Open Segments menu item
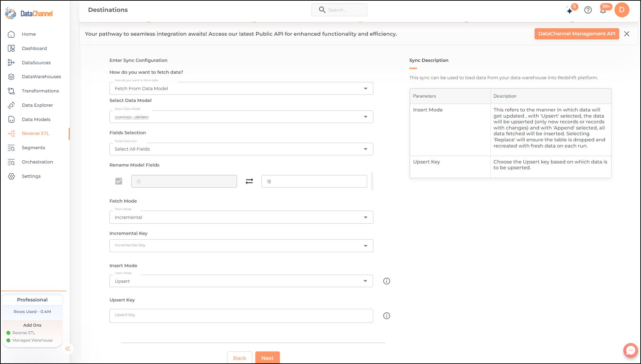This screenshot has width=641, height=364. pos(33,148)
